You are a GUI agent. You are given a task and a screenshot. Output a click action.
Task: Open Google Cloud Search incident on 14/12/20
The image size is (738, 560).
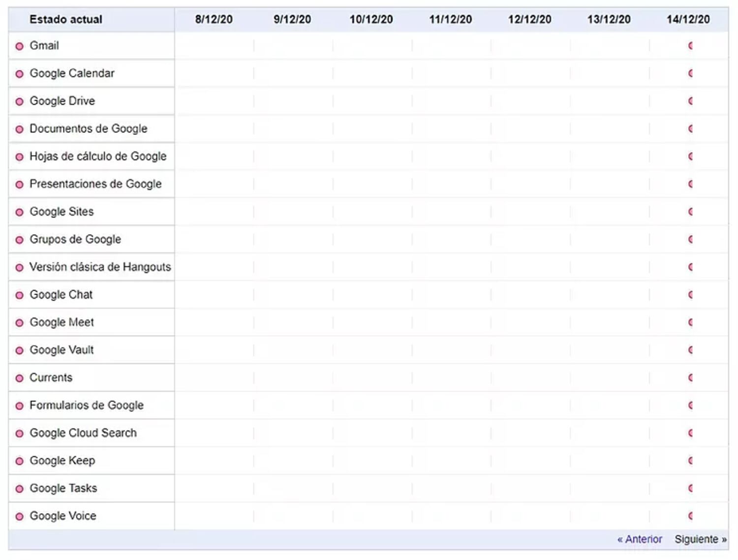point(691,433)
